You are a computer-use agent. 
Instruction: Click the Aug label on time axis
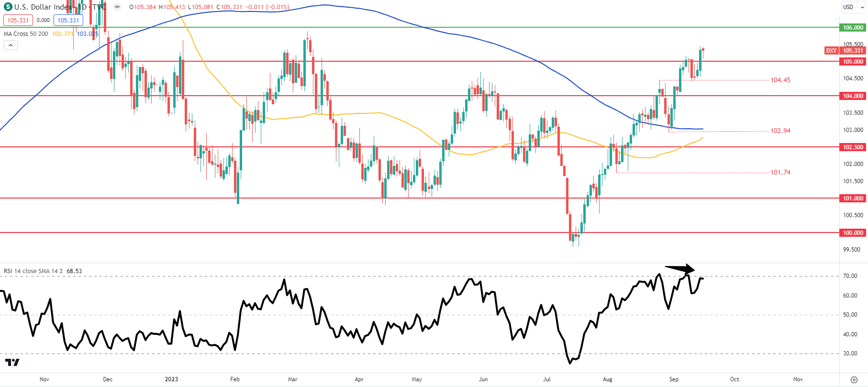[x=607, y=379]
